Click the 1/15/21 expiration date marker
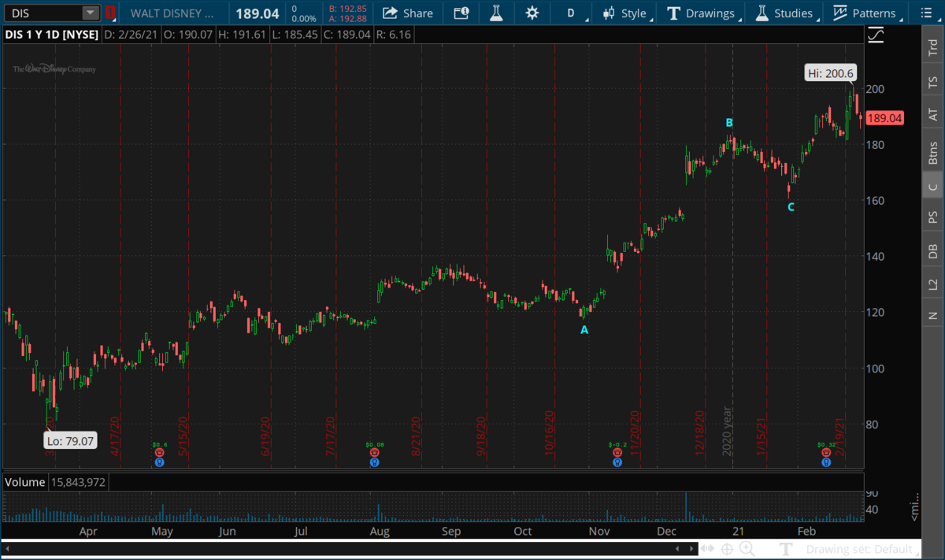 point(762,436)
